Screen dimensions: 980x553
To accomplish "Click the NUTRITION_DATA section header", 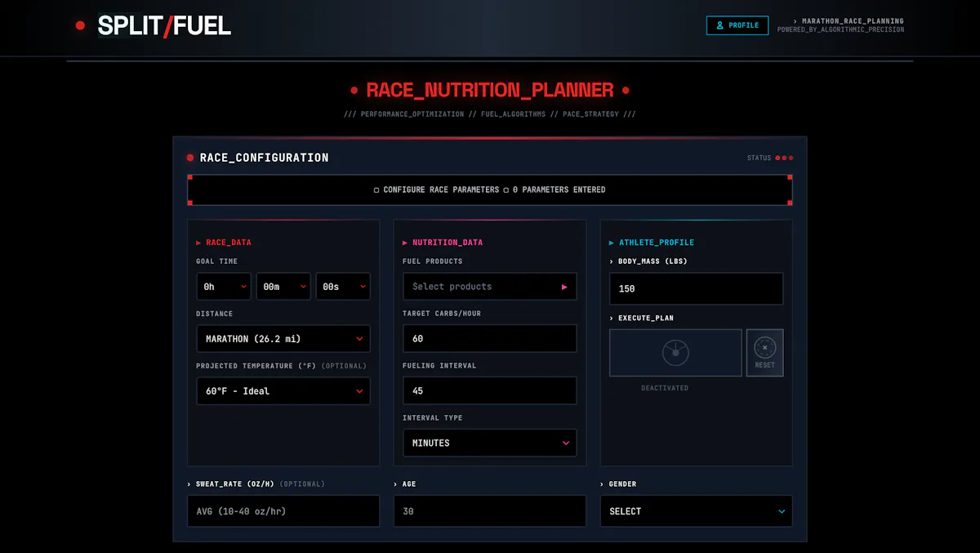I will click(x=448, y=243).
